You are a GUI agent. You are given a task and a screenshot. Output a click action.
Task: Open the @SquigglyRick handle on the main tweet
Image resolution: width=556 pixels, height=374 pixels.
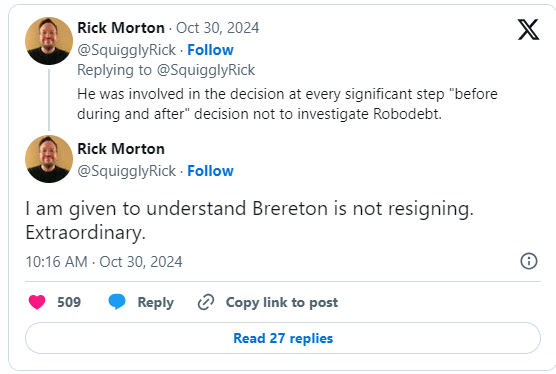click(x=127, y=171)
